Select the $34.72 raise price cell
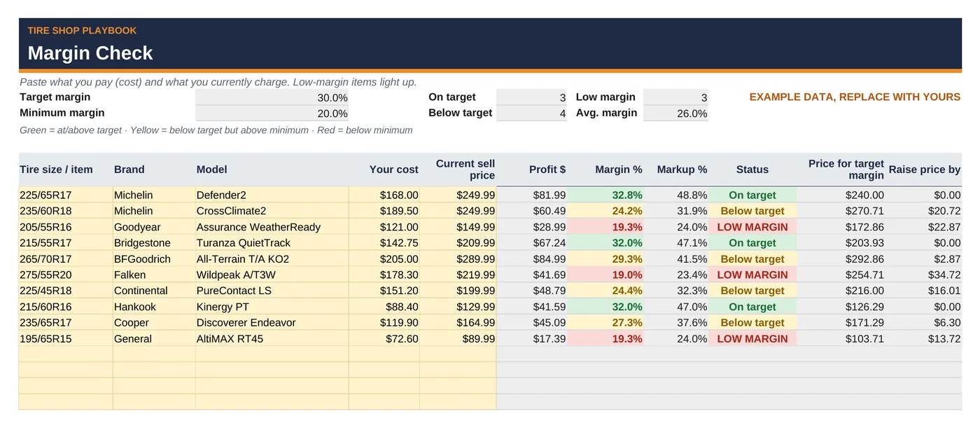 pos(924,275)
